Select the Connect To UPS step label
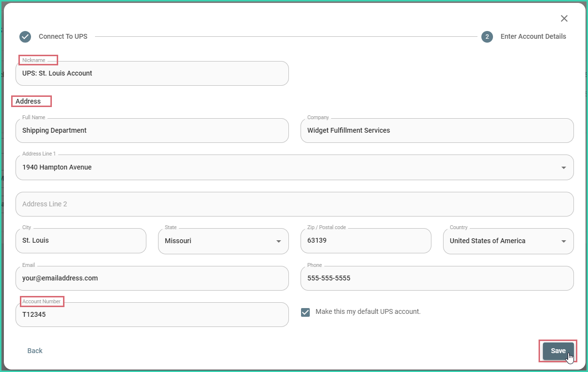Screen dimensions: 588x372 (63, 36)
